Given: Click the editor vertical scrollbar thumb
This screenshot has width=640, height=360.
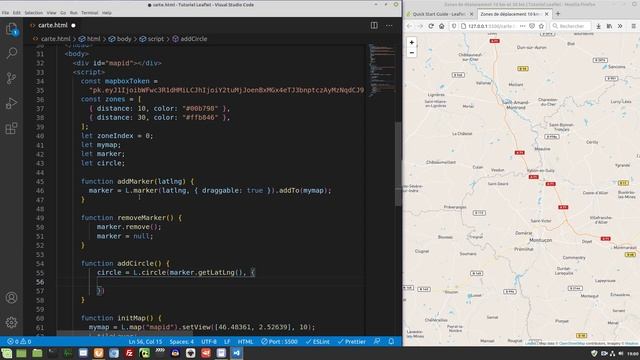Looking at the screenshot, I should (398, 164).
